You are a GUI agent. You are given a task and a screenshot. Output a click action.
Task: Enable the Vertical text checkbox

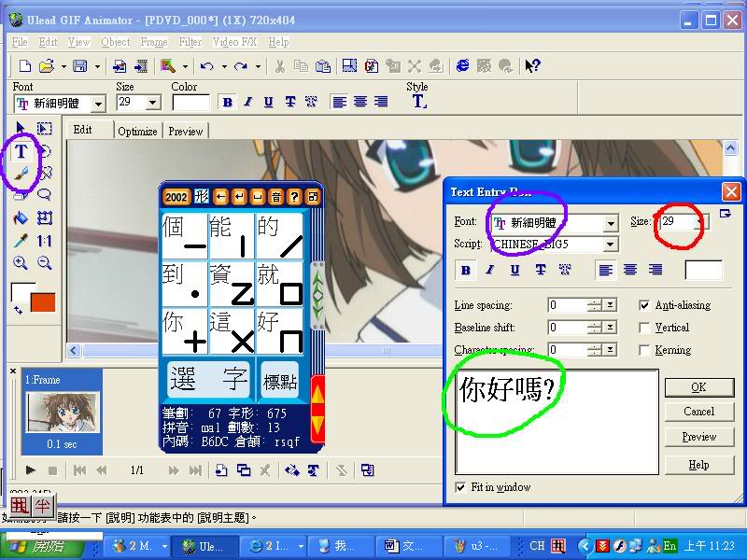tap(644, 328)
